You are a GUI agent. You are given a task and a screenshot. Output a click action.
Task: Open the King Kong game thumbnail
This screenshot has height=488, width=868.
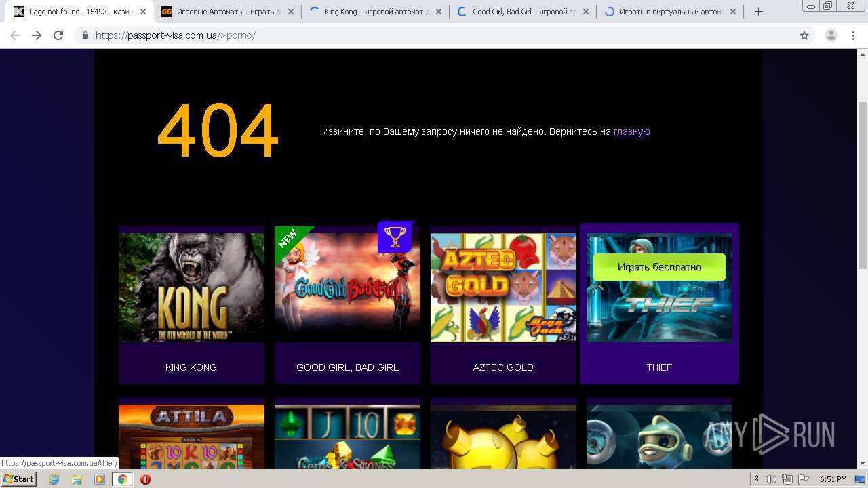(191, 287)
